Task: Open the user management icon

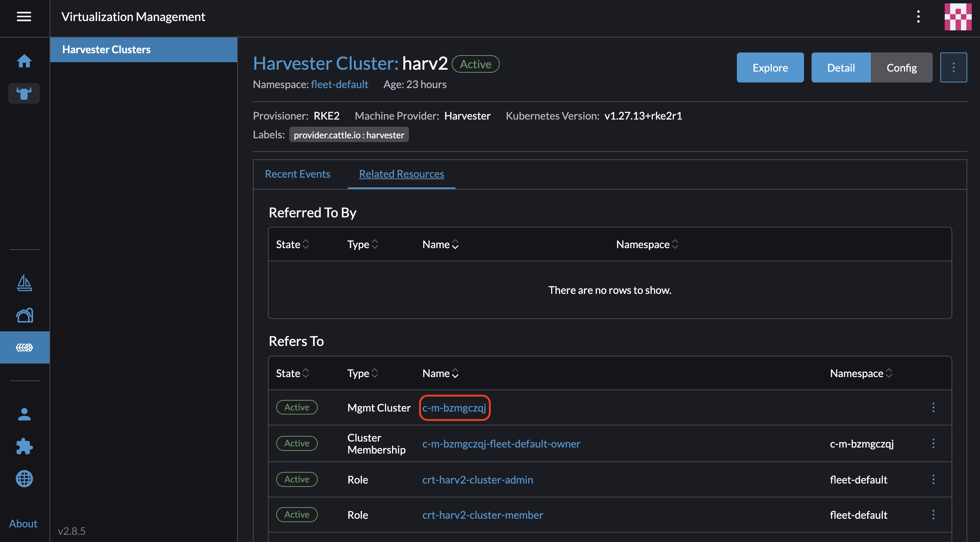Action: [24, 413]
